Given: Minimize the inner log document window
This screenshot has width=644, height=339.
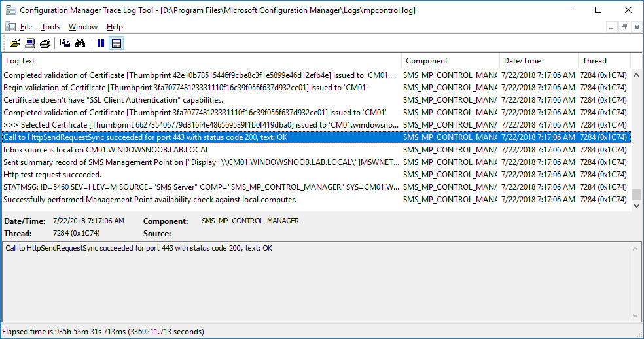Looking at the screenshot, I should 611,27.
